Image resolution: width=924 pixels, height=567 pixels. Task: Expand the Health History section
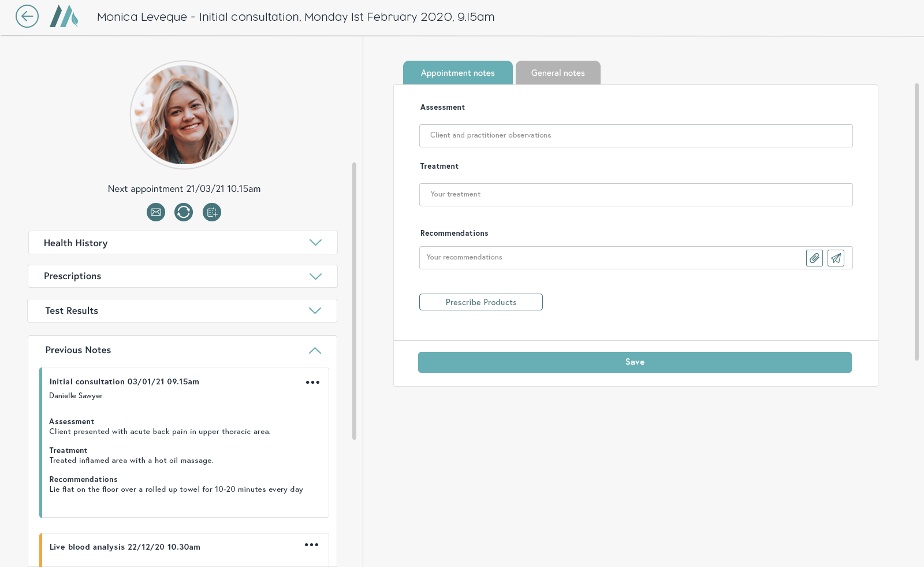point(315,243)
